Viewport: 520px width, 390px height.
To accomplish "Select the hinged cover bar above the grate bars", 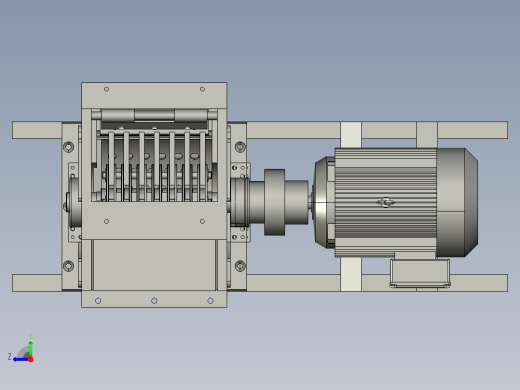I will [x=154, y=116].
